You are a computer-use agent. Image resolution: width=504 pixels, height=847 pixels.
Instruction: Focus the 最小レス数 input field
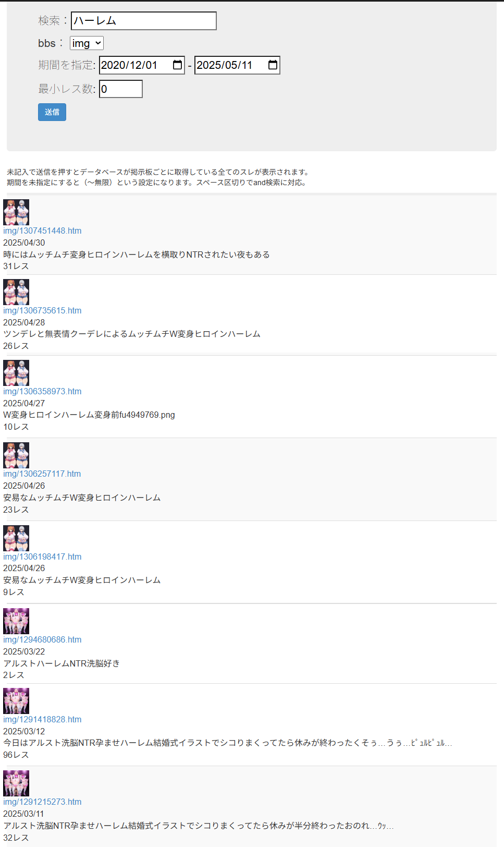click(x=121, y=89)
